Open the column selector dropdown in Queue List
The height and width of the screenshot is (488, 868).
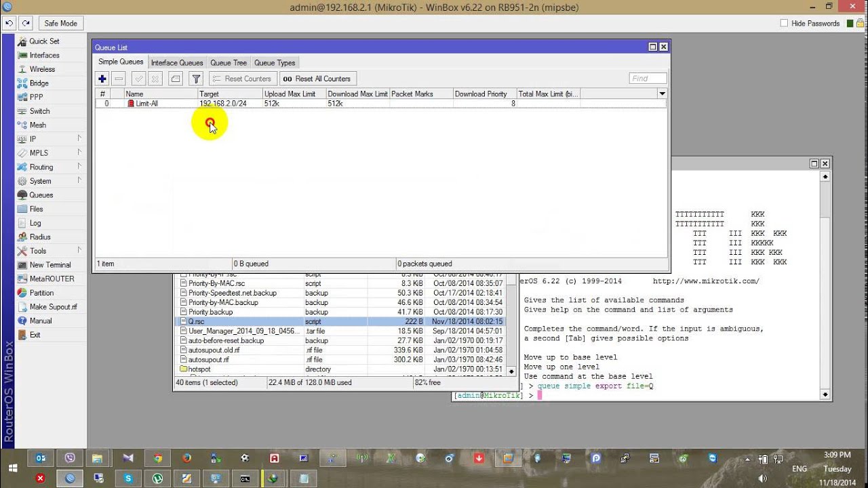(662, 94)
